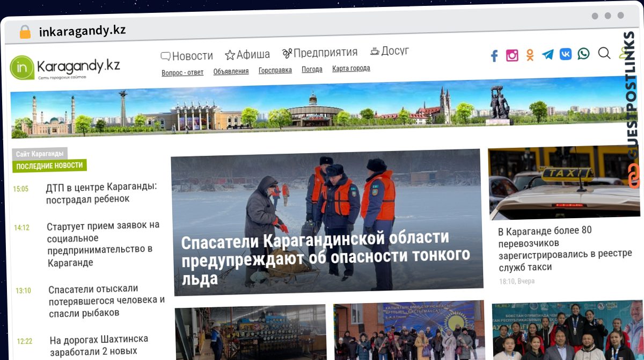The height and width of the screenshot is (360, 644).
Task: Click the inkaragandy.kz address bar URL
Action: coord(82,31)
